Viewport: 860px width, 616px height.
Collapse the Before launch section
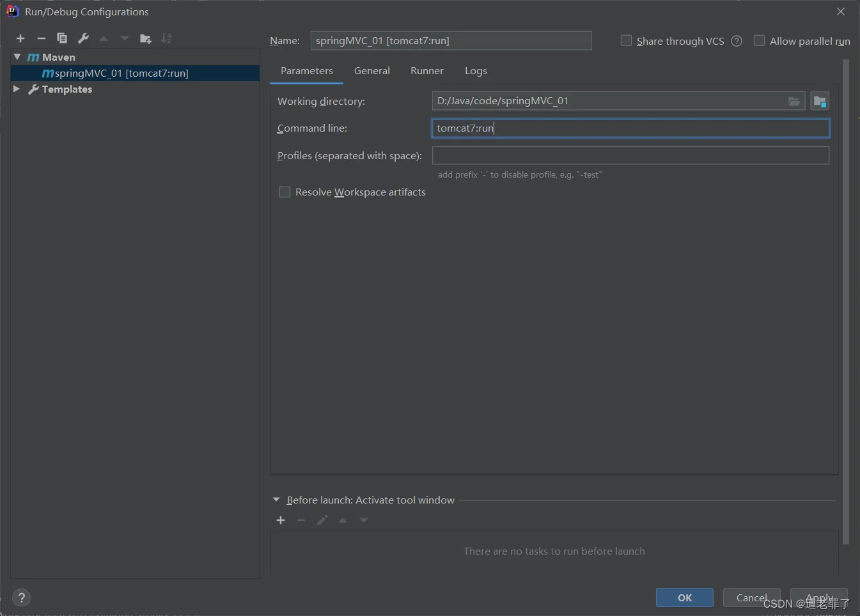click(276, 500)
